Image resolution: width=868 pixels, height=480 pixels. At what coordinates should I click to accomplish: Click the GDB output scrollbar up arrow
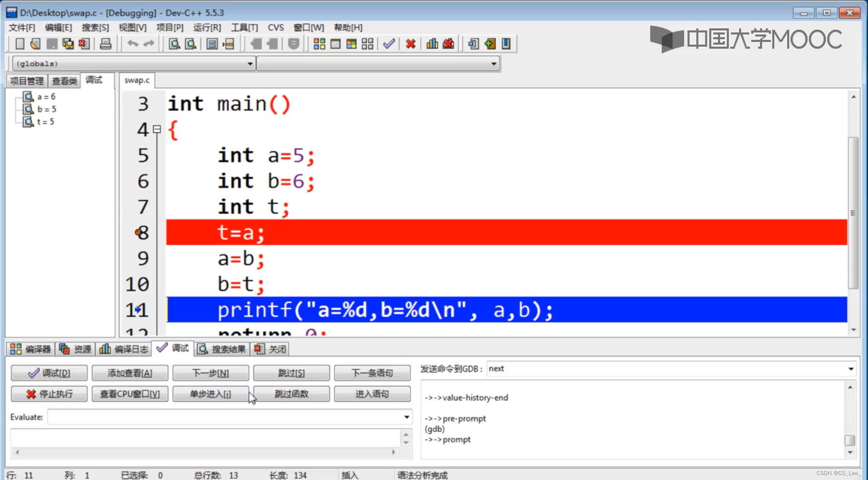point(850,387)
